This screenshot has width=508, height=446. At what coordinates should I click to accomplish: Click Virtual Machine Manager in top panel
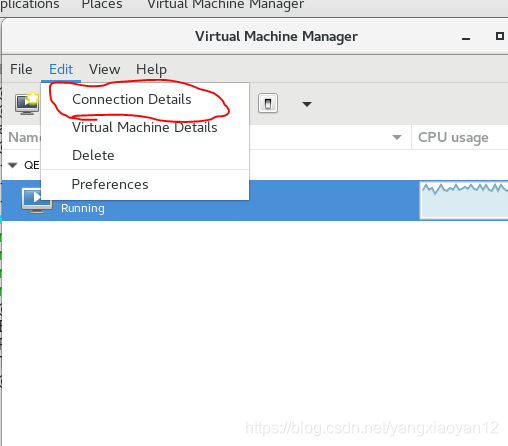click(x=226, y=5)
